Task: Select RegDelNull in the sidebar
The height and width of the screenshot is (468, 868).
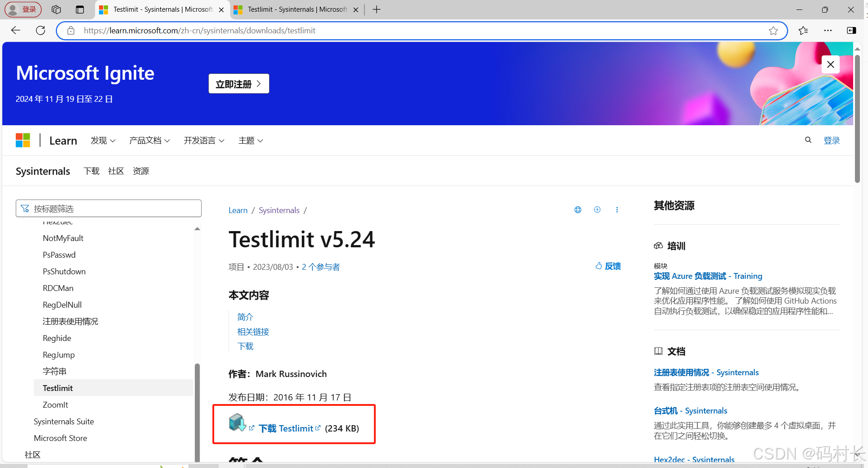Action: pyautogui.click(x=62, y=305)
